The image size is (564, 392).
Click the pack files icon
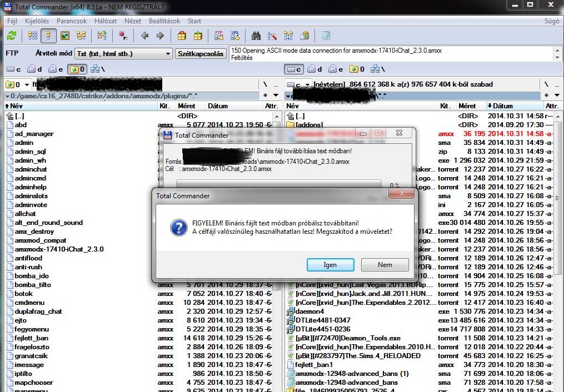point(182,36)
